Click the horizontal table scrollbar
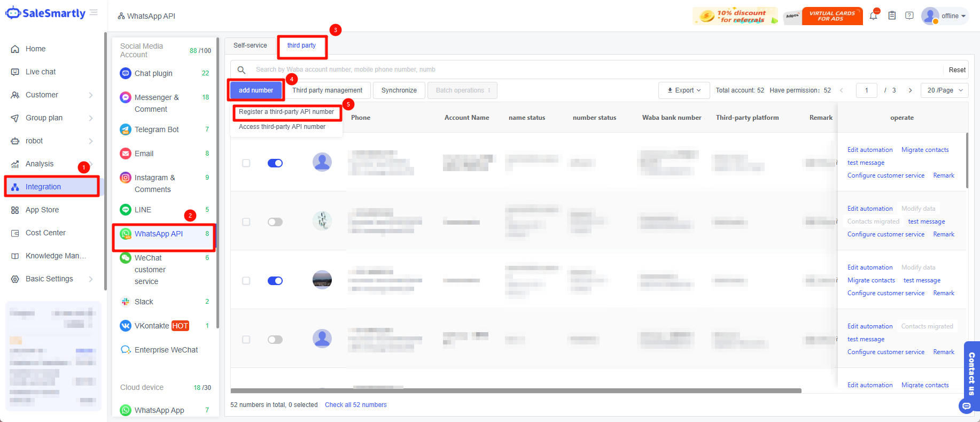Screen dimensions: 980x422 pos(516,391)
